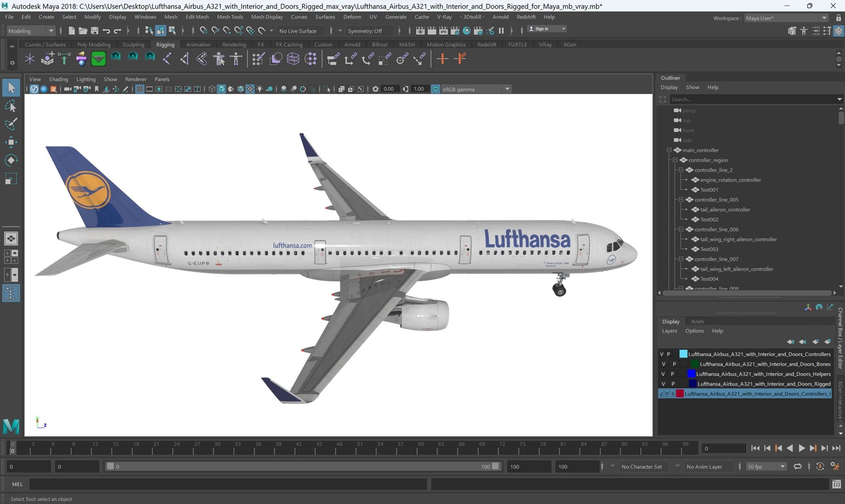Click the Set Key plus shelf icon
This screenshot has height=504, width=845.
[442, 59]
